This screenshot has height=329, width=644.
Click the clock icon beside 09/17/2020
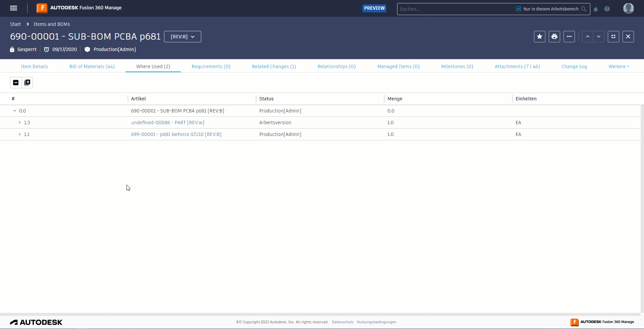(x=47, y=49)
